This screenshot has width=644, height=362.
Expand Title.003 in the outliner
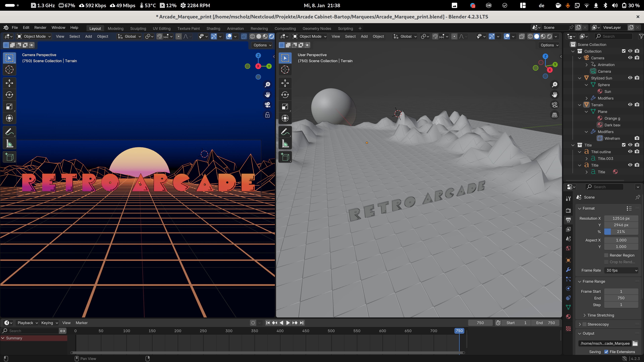(586, 159)
